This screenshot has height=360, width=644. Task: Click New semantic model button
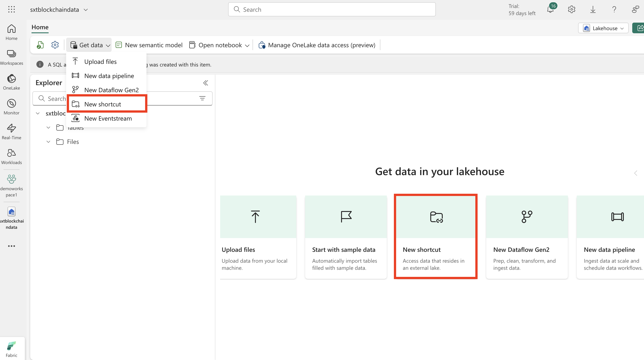149,45
